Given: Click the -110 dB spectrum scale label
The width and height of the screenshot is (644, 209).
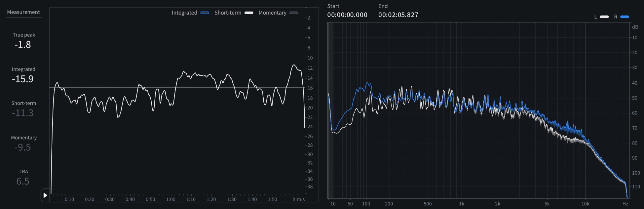Looking at the screenshot, I should pos(635,187).
